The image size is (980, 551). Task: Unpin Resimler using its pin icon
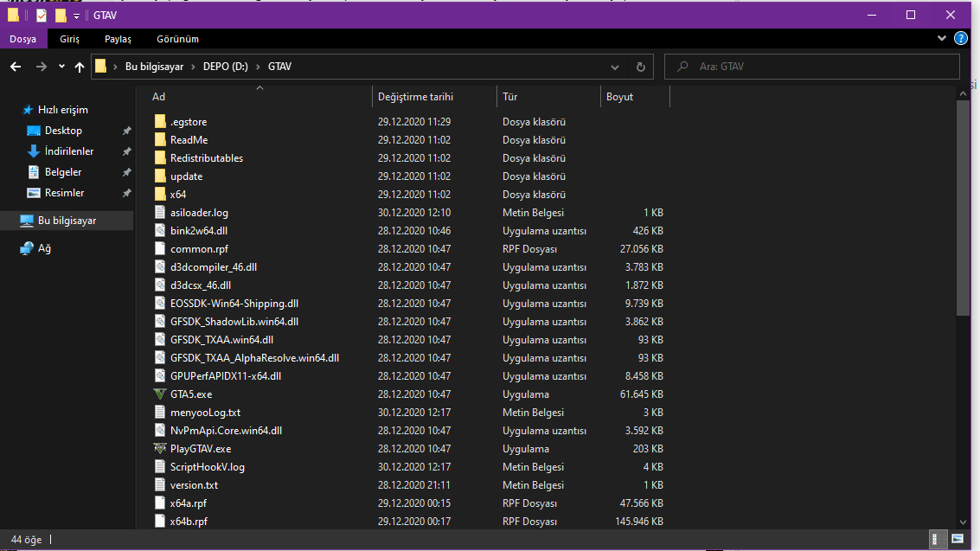point(127,193)
